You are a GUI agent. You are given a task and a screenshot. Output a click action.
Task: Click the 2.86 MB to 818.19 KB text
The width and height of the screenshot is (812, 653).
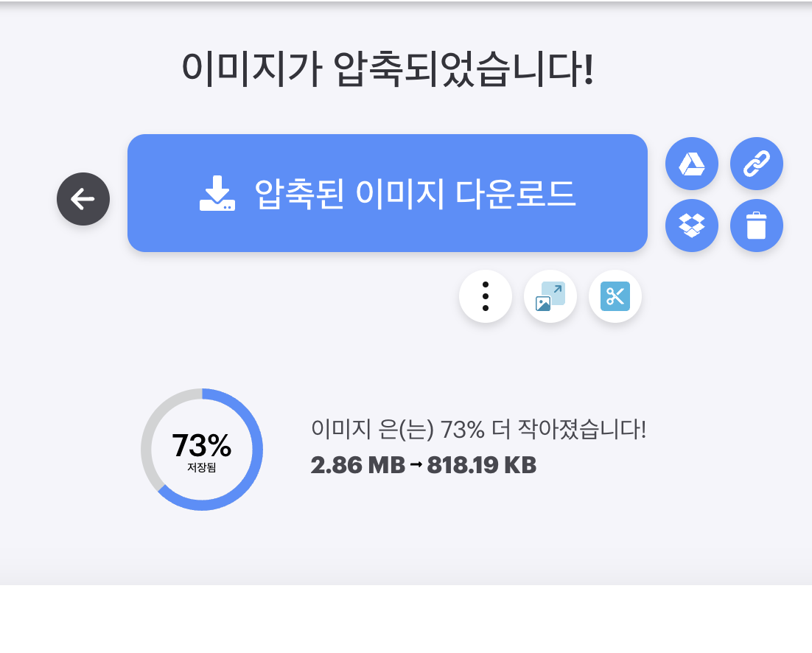[x=423, y=465]
